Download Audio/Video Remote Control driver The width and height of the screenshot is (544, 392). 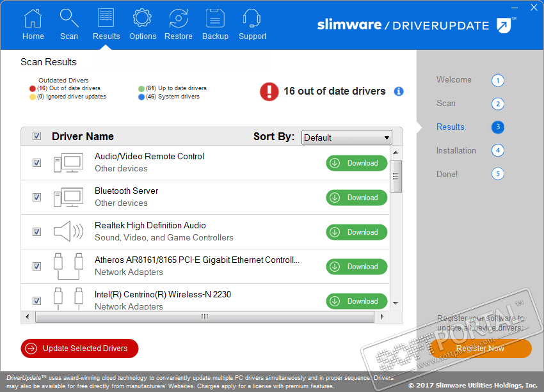tap(356, 163)
